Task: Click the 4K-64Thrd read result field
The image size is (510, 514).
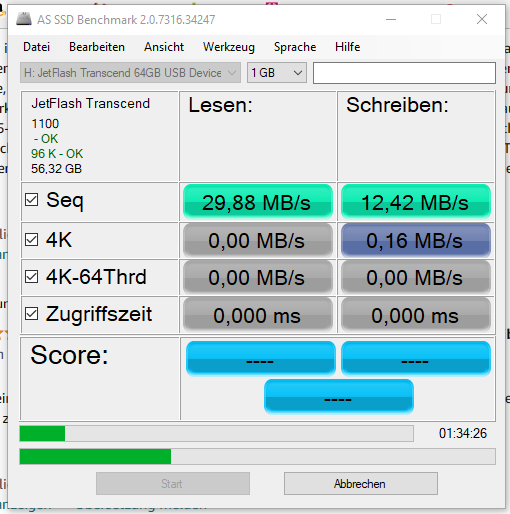Action: [x=258, y=277]
